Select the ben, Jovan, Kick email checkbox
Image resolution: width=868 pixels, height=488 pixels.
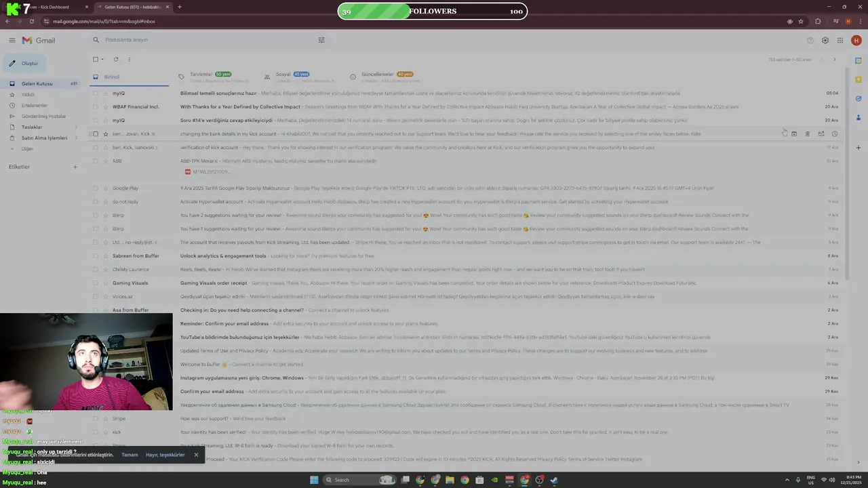[96, 134]
